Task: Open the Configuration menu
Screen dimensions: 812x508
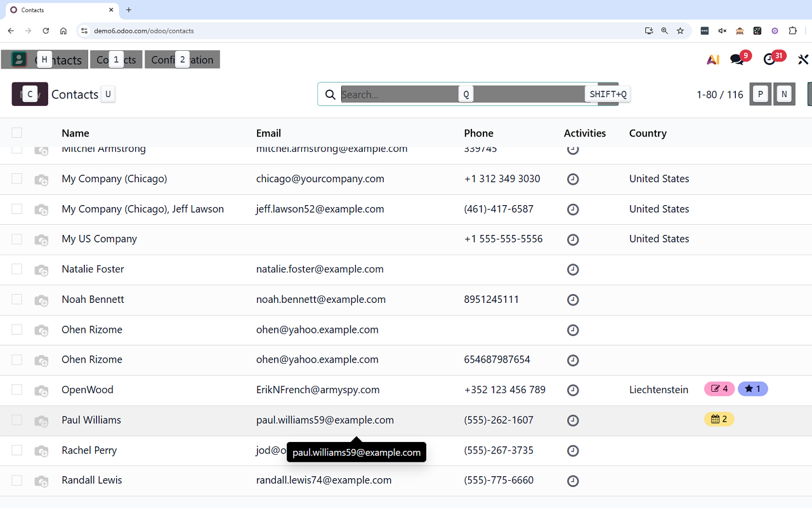Action: pyautogui.click(x=182, y=60)
